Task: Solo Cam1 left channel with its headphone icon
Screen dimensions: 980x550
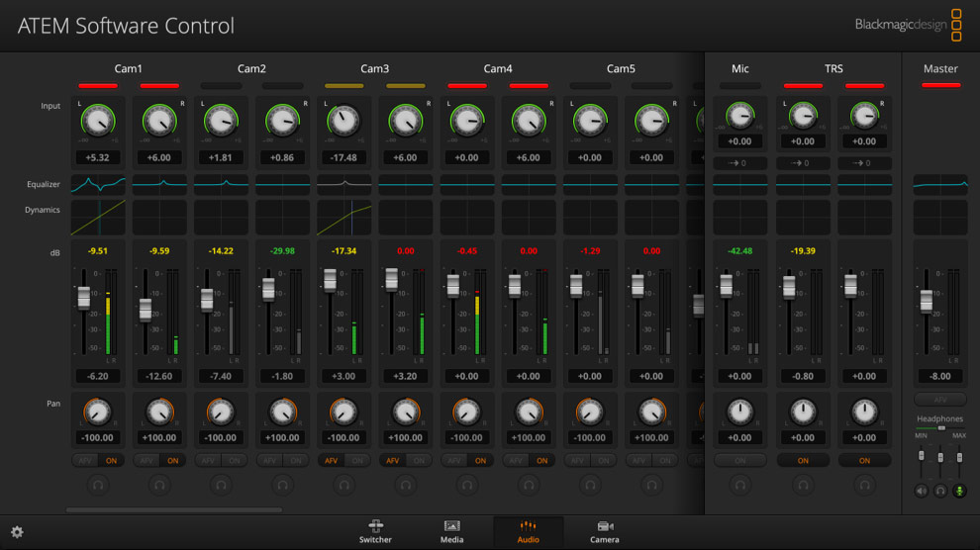Action: (97, 485)
